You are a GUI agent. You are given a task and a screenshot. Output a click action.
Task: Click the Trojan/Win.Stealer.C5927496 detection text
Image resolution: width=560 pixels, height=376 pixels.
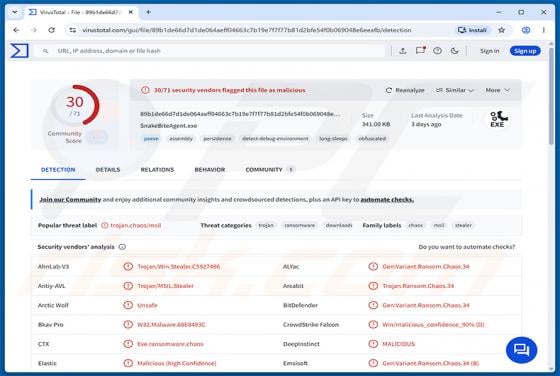[179, 266]
